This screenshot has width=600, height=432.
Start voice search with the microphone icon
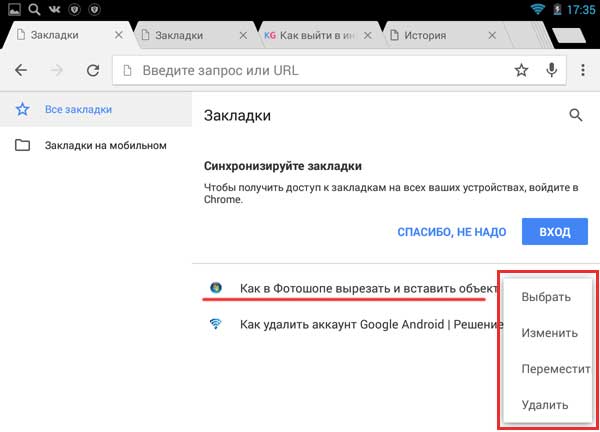[x=551, y=71]
